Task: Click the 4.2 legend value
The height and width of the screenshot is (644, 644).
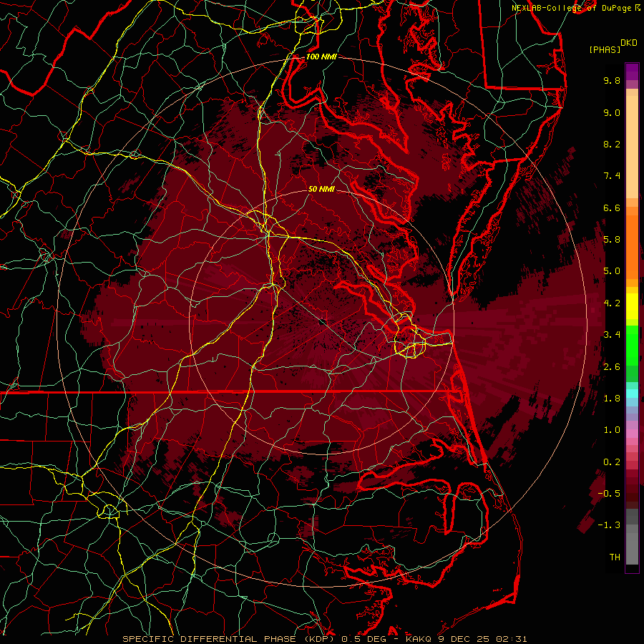Action: 612,303
